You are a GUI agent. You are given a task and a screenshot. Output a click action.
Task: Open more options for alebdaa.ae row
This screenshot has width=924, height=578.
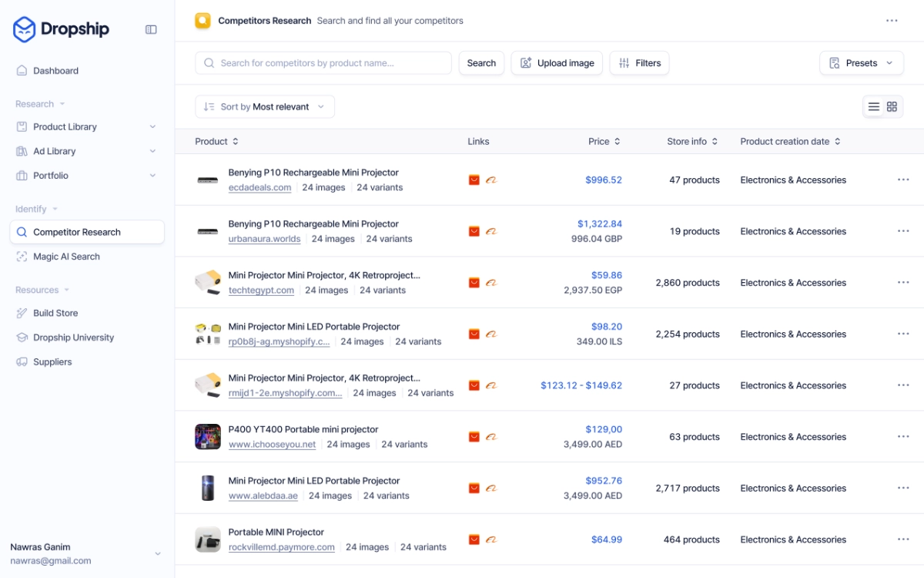coord(903,488)
